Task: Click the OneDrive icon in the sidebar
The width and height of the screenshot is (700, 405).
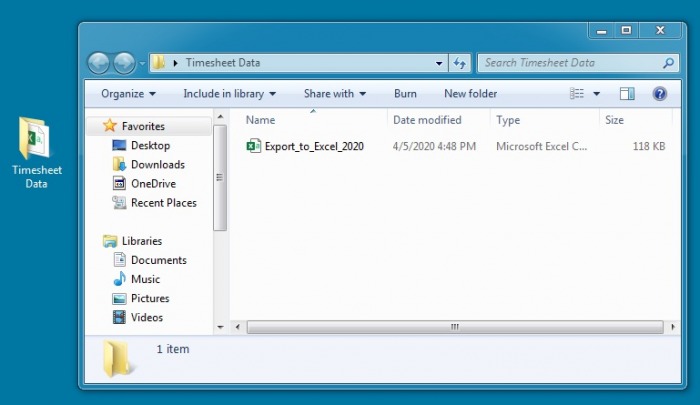Action: (x=119, y=183)
